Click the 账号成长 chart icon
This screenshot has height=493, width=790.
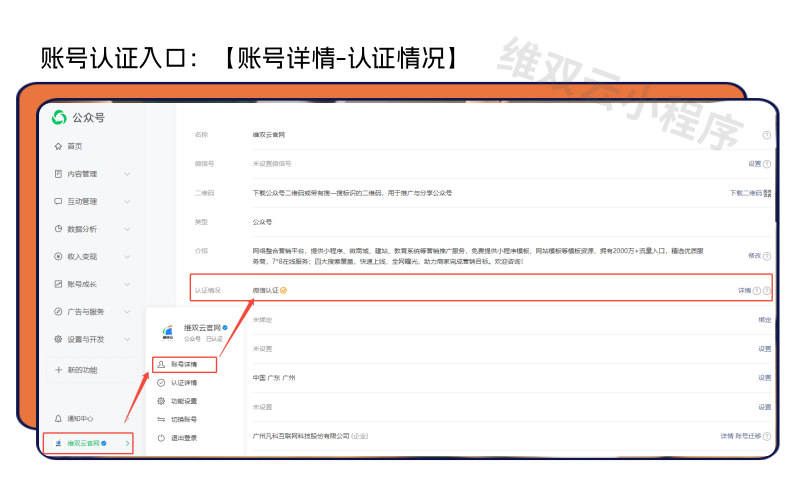pos(58,284)
